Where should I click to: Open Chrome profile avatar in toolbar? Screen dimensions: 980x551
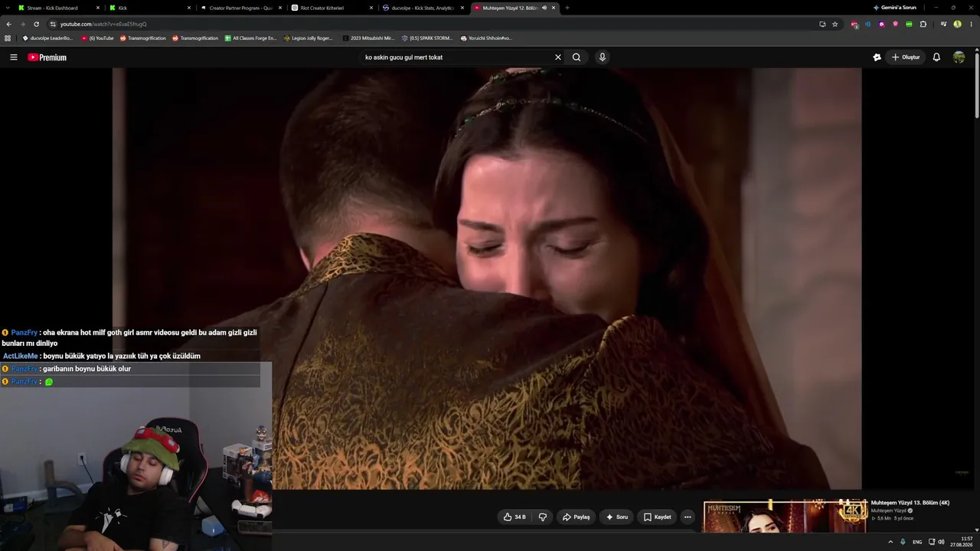[957, 24]
